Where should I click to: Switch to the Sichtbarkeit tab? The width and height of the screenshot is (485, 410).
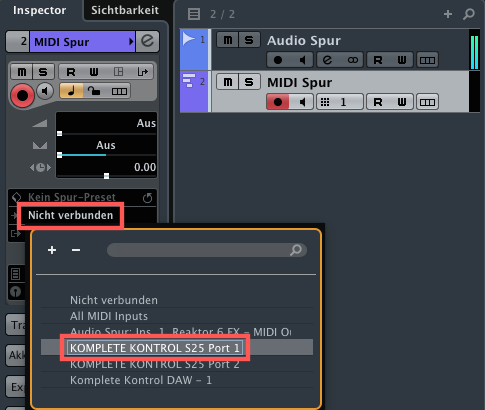[x=125, y=10]
